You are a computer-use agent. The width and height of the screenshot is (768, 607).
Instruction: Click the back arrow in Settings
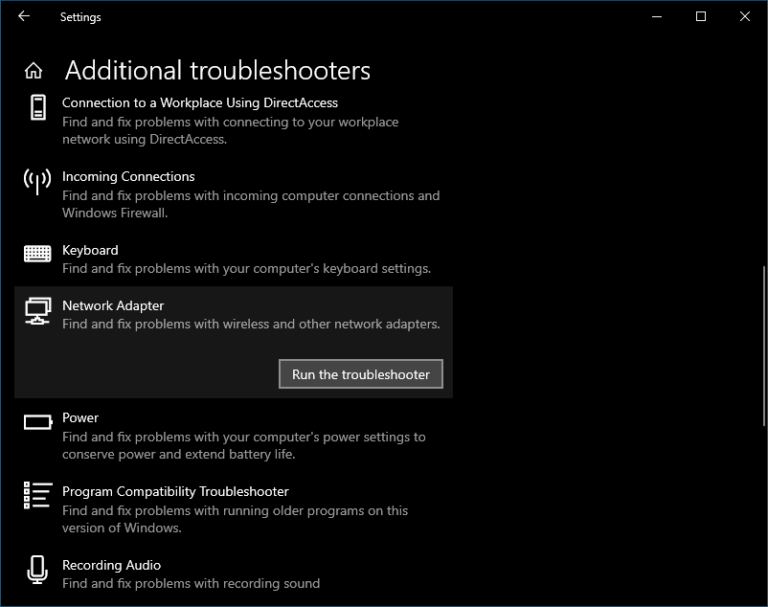click(24, 16)
